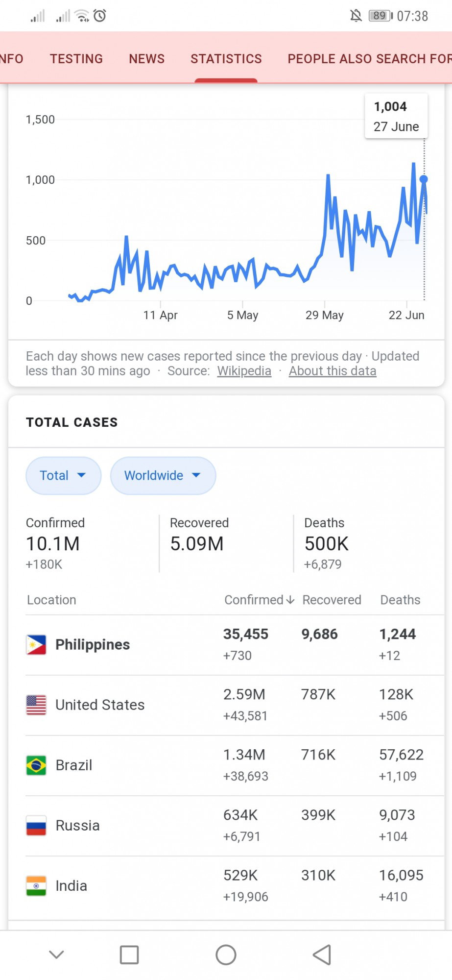Open the About this data link
This screenshot has width=452, height=980.
(x=333, y=371)
